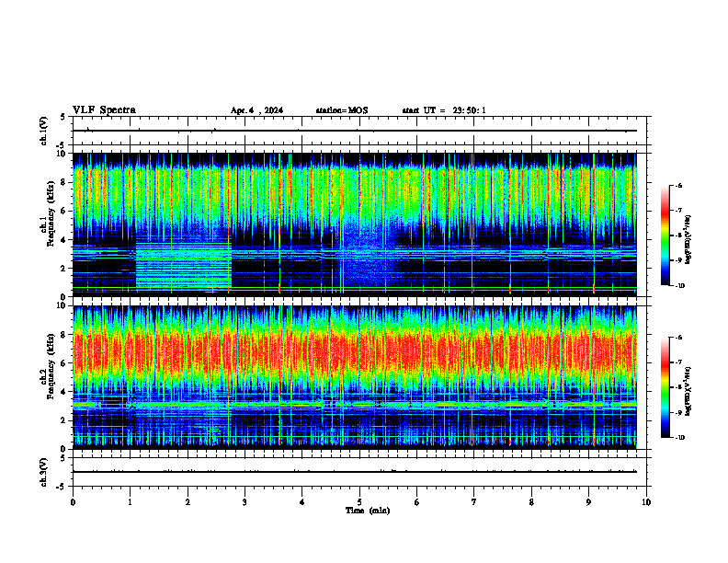Viewport: 728px width, 563px height.
Task: Click the "-9" tick on ch.2 colorbar
Action: 678,412
